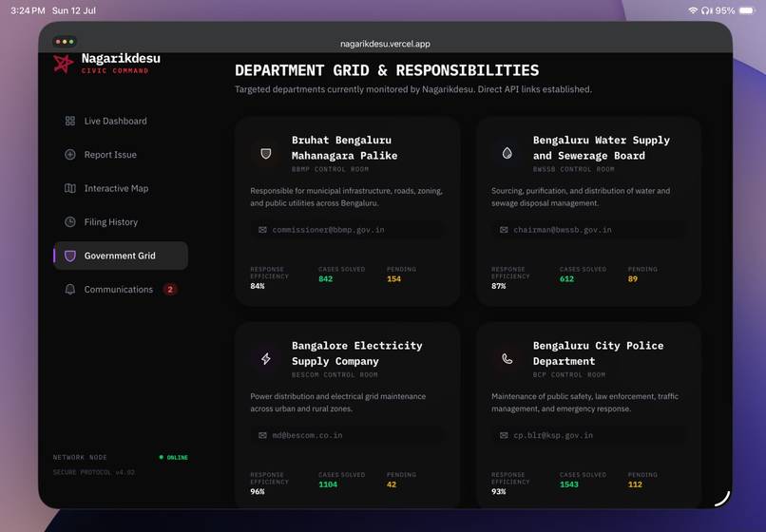The width and height of the screenshot is (766, 532).
Task: Click the commissioner@bbmp.gov.in email link
Action: 328,230
